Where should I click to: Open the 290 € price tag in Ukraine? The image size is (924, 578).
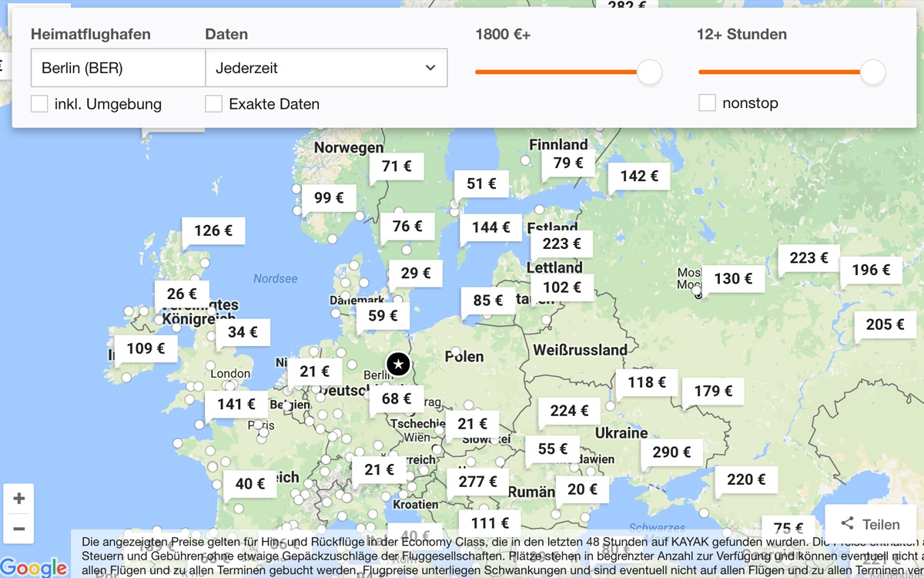click(671, 452)
